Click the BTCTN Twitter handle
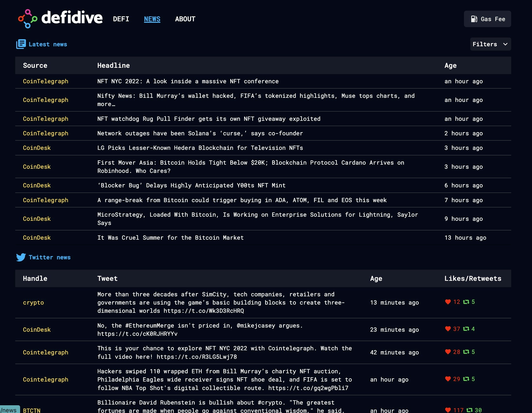The height and width of the screenshot is (413, 532). [x=32, y=410]
